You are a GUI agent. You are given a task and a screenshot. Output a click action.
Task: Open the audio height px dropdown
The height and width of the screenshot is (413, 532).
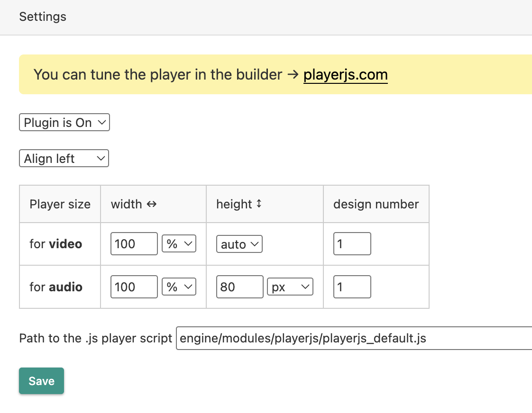[x=290, y=287]
